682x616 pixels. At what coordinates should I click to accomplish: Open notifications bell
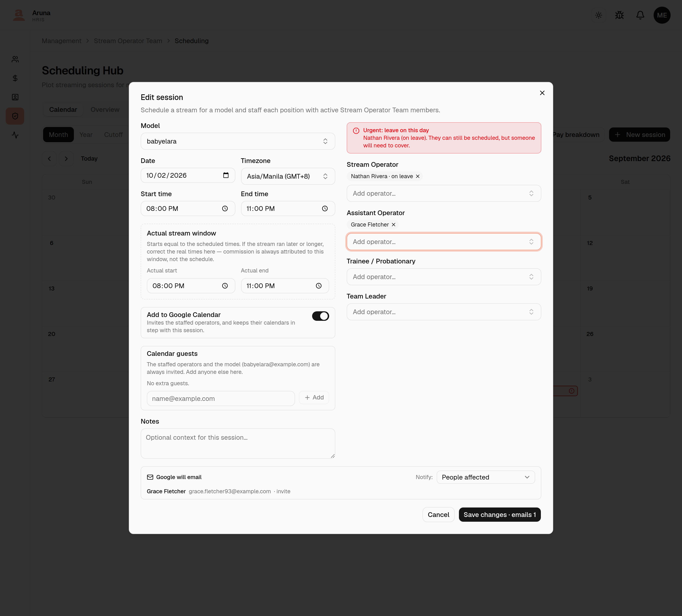pyautogui.click(x=640, y=15)
